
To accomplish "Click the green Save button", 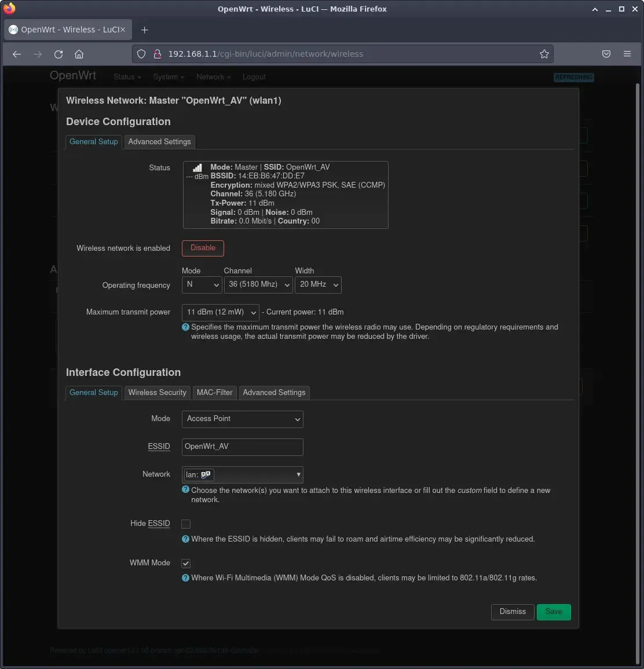I will coord(553,612).
